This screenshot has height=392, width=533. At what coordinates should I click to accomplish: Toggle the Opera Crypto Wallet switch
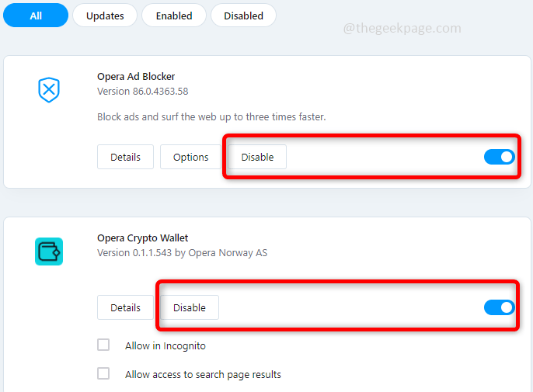[499, 307]
